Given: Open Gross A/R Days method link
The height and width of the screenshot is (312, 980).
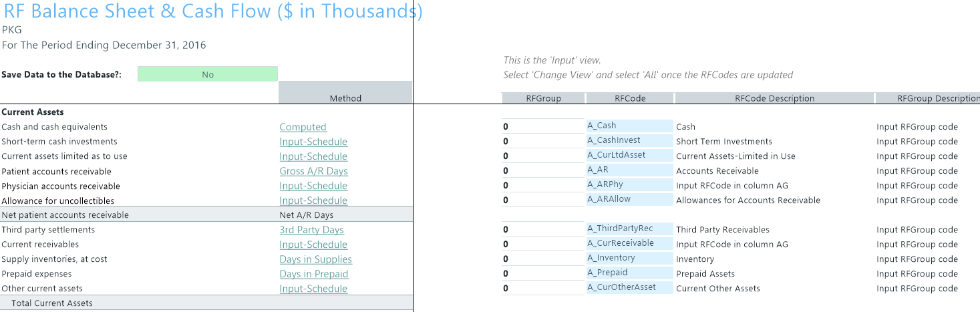Looking at the screenshot, I should coord(313,171).
